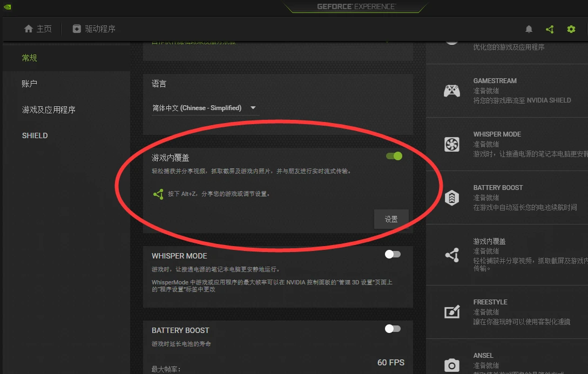Click the 最大帧率 label
This screenshot has height=374, width=588.
(166, 369)
